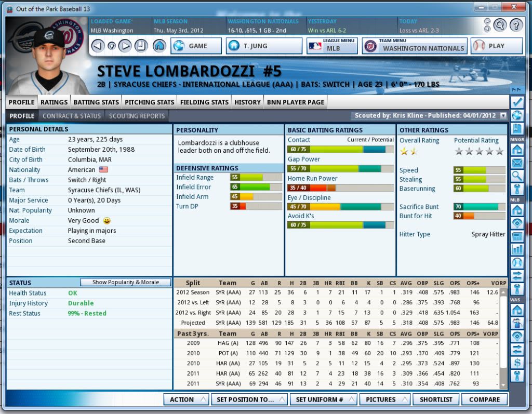
Task: Click the Sacrifice Bunt rating bar 70
Action: point(480,207)
